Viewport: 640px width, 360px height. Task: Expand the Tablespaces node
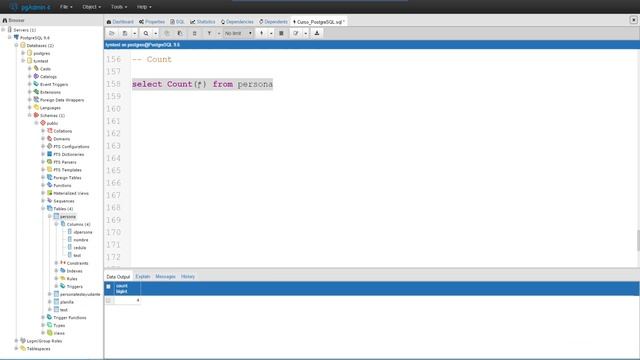point(16,349)
